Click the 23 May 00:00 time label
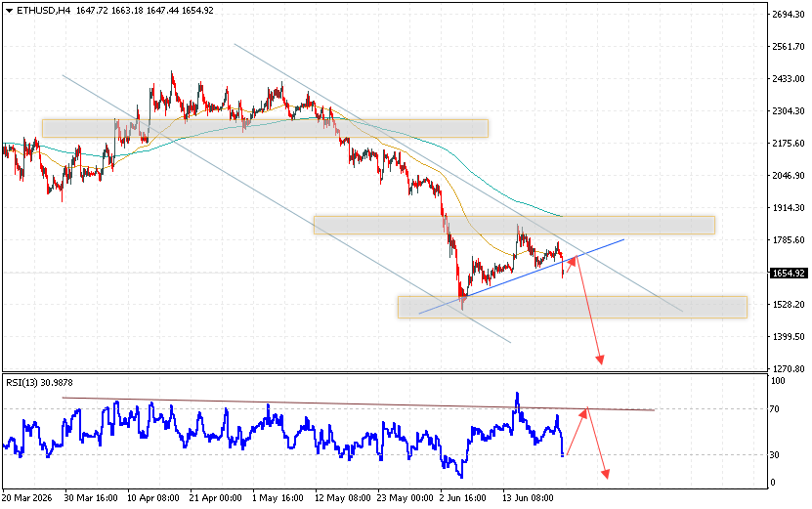The height and width of the screenshot is (509, 812). tap(405, 498)
